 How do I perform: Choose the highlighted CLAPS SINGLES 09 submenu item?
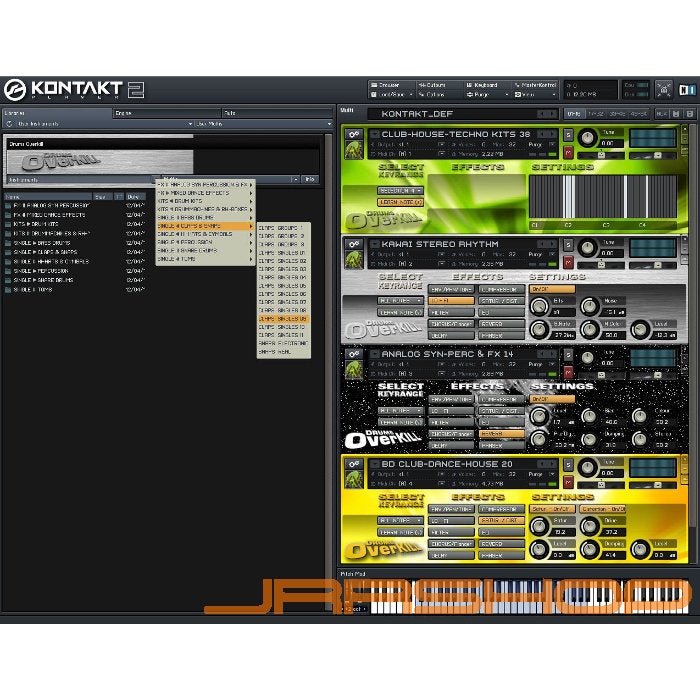[x=283, y=319]
